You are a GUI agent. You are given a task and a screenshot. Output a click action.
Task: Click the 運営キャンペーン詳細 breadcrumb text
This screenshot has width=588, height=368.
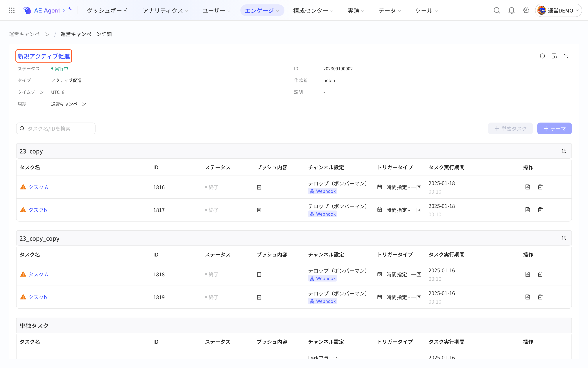[x=86, y=34]
